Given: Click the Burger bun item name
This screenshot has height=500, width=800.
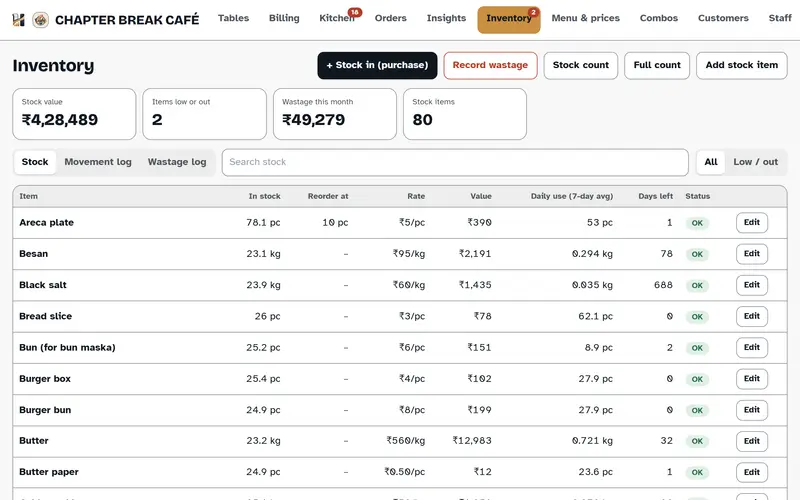Looking at the screenshot, I should [45, 410].
